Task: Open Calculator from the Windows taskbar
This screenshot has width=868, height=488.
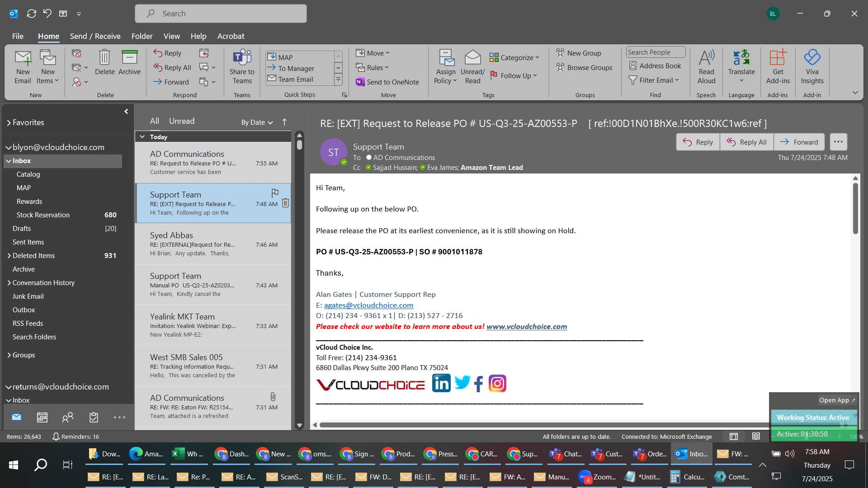Action: [688, 477]
